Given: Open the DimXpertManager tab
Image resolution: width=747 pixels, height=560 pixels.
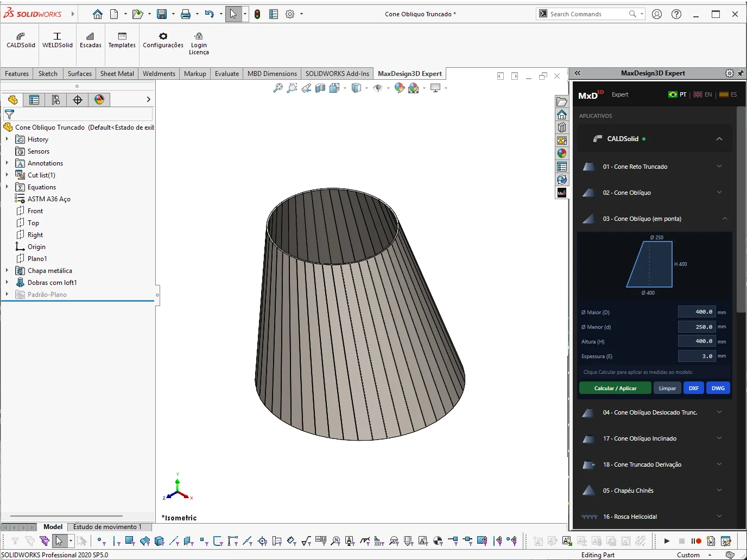Looking at the screenshot, I should 78,100.
